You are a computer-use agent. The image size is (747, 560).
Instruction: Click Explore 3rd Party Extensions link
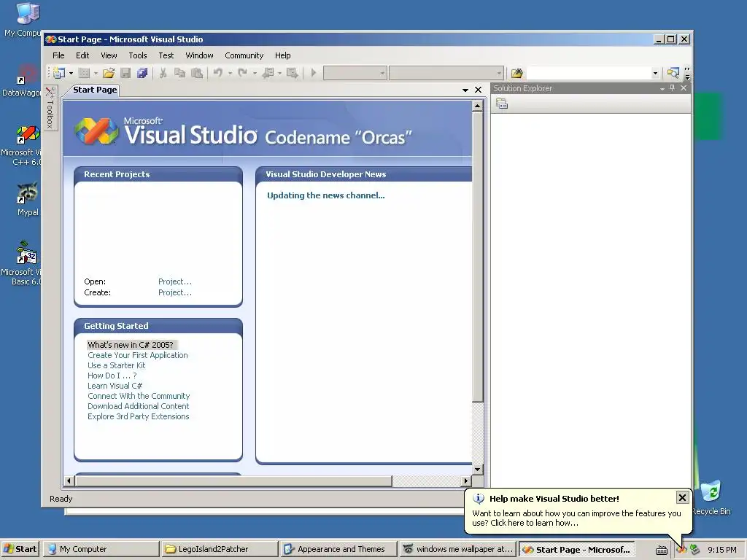pyautogui.click(x=138, y=416)
